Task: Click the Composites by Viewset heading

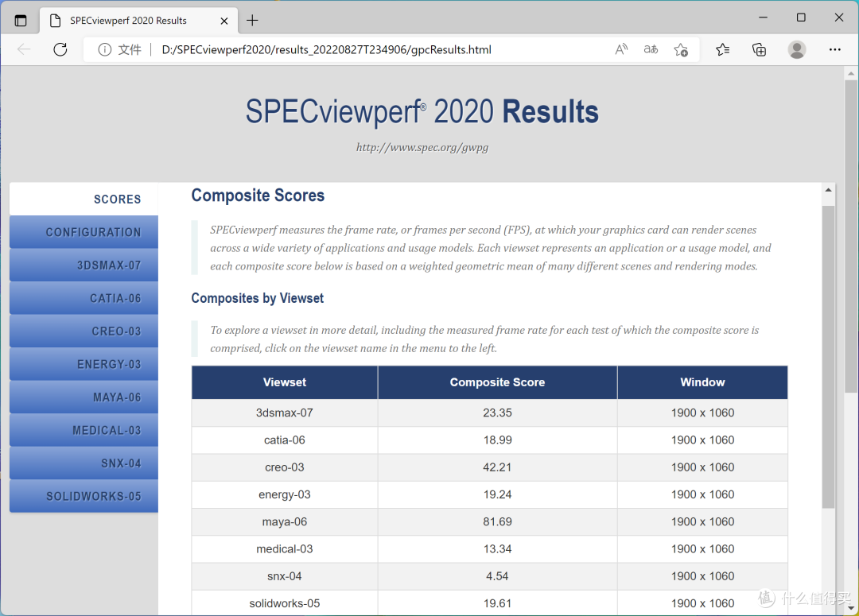Action: (x=258, y=298)
